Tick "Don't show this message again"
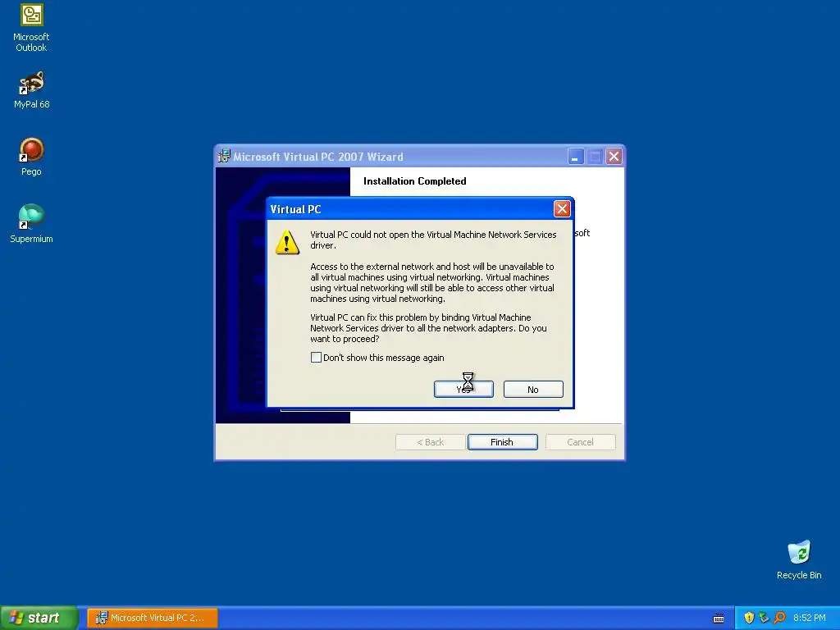 316,358
